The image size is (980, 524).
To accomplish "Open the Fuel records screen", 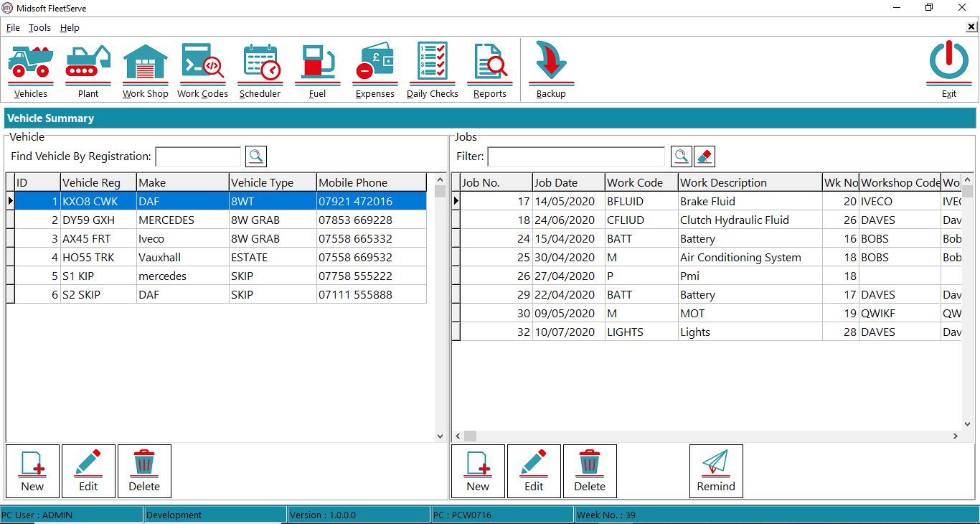I will (317, 68).
